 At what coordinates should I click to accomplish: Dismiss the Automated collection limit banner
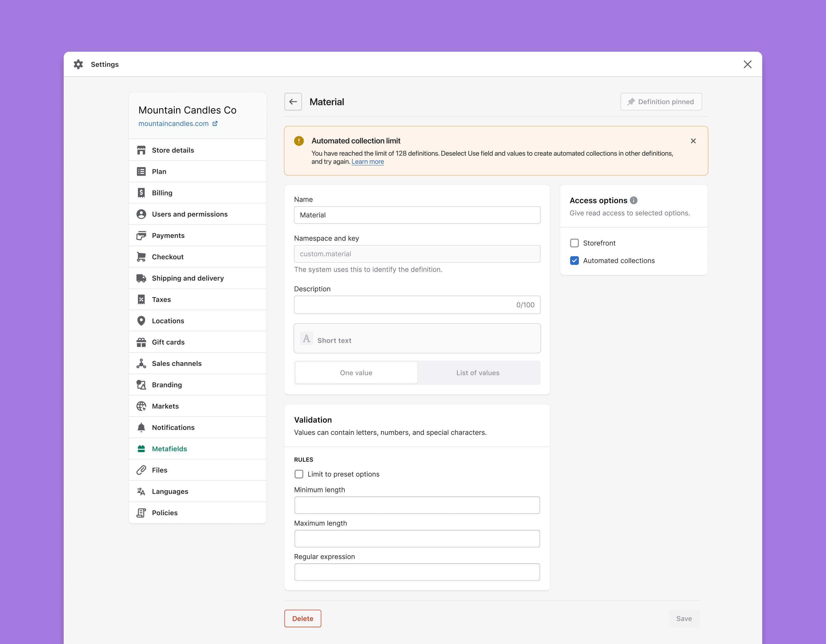point(693,141)
